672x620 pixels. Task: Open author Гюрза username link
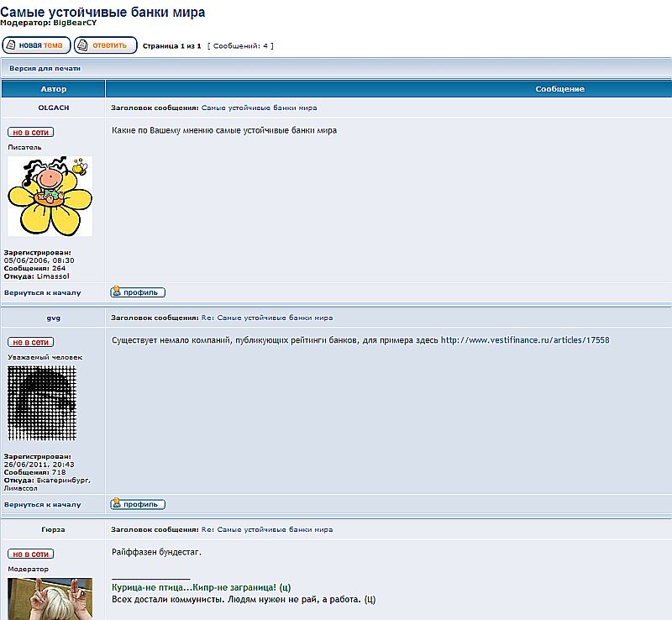click(53, 529)
